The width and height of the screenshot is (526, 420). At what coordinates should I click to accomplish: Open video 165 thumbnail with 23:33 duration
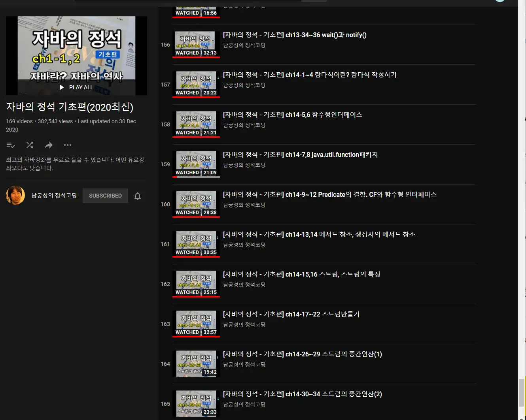(x=196, y=404)
